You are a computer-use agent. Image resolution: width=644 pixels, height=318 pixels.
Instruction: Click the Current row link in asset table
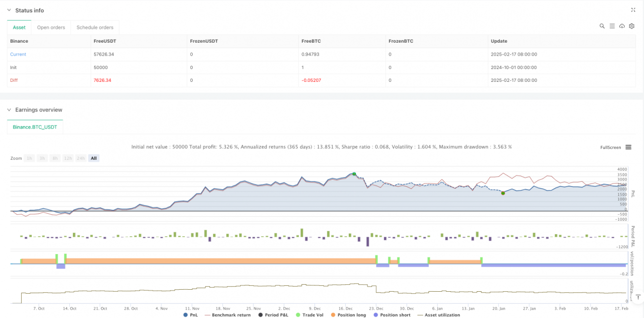point(18,54)
